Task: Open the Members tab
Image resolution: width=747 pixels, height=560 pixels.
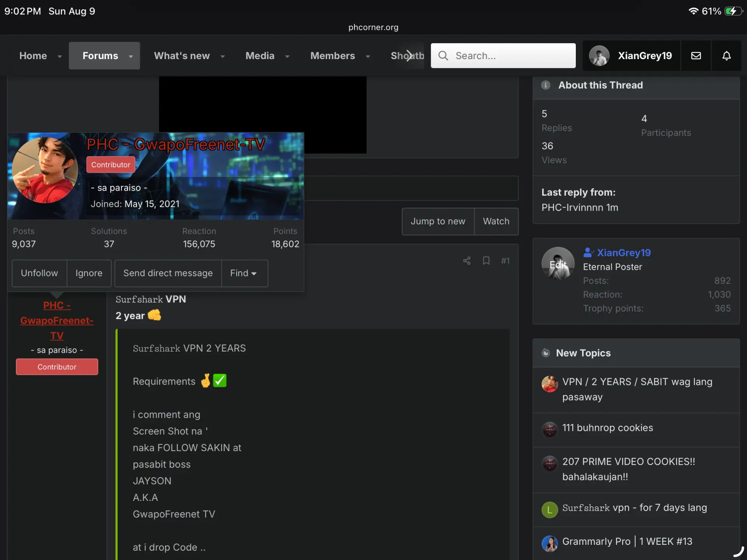Action: tap(333, 56)
